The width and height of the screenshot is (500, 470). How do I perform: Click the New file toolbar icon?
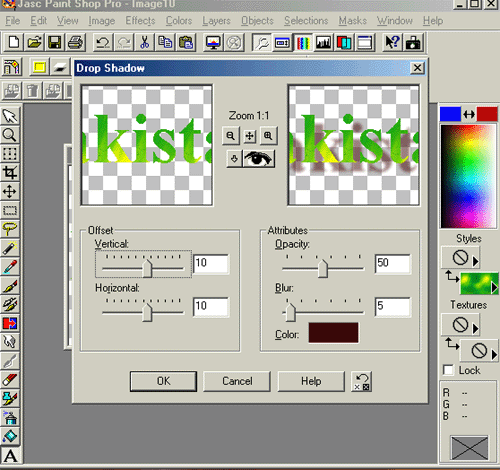pos(13,42)
